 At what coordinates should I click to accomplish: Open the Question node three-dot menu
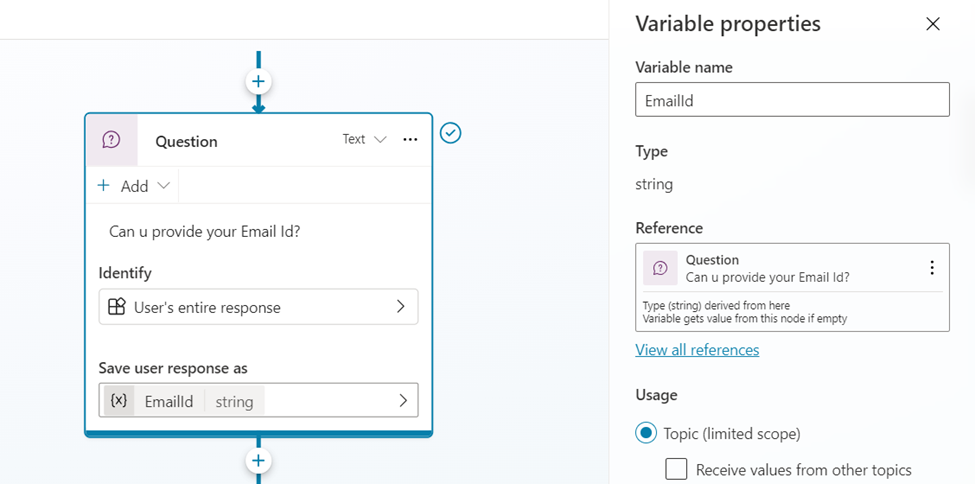coord(410,140)
